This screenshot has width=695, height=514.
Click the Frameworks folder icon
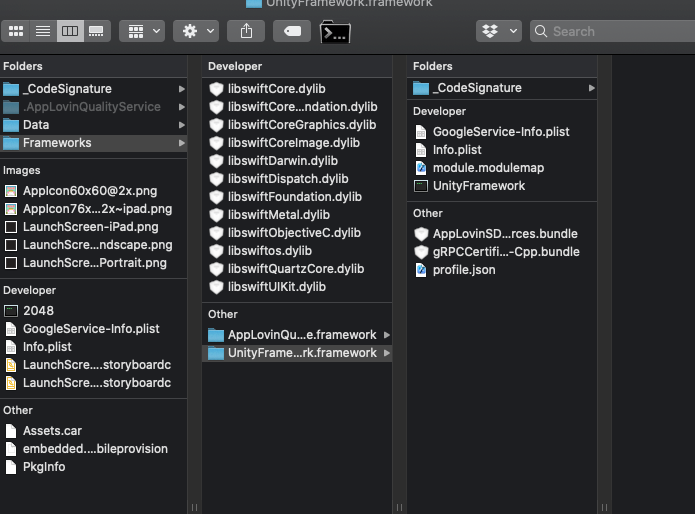tap(11, 143)
